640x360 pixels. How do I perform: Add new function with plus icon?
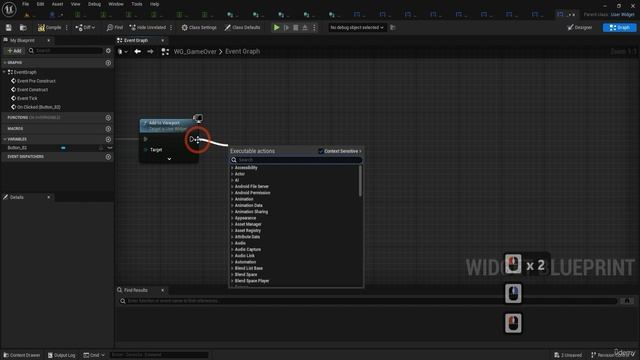108,118
